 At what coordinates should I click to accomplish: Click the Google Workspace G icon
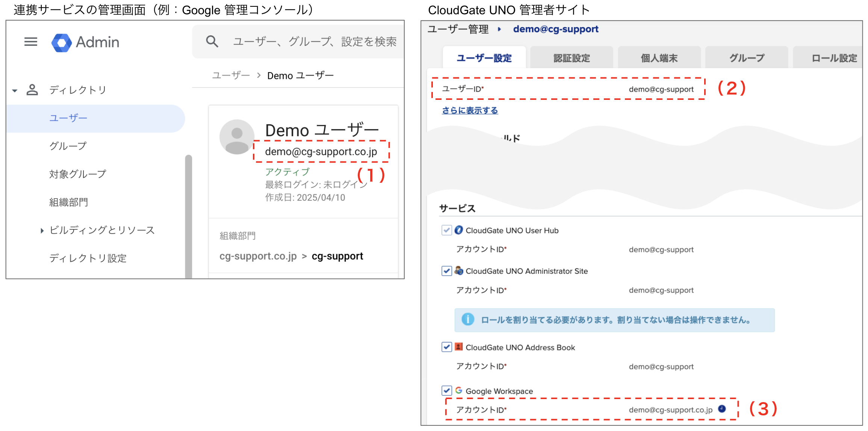458,390
